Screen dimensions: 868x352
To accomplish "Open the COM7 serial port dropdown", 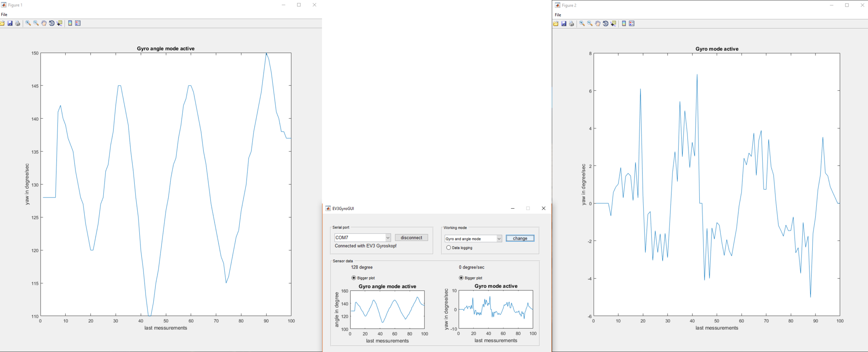I will tap(388, 238).
